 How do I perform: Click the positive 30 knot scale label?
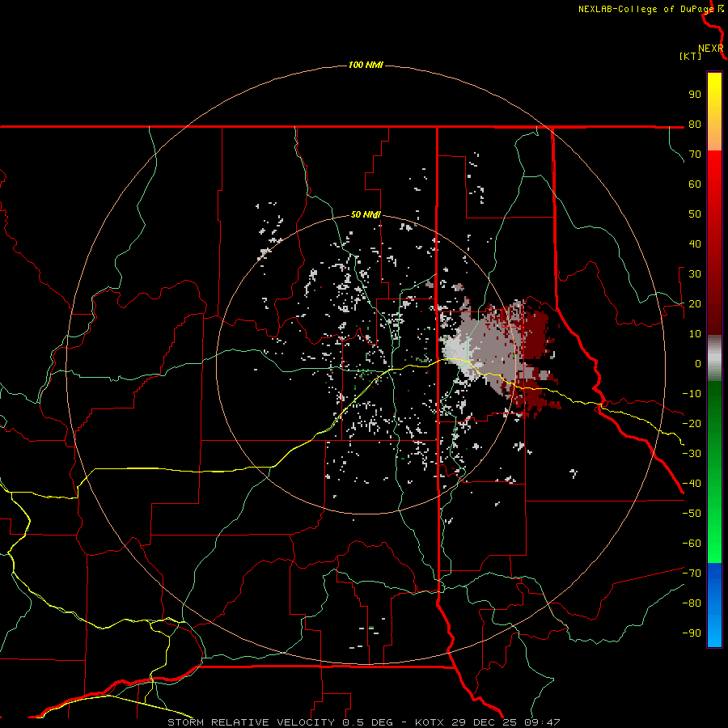click(x=695, y=274)
